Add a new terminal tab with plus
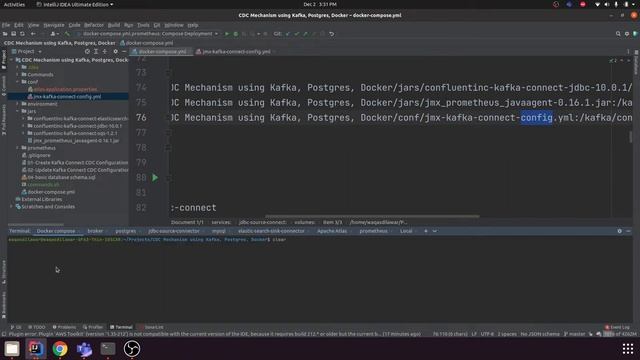 [426, 231]
